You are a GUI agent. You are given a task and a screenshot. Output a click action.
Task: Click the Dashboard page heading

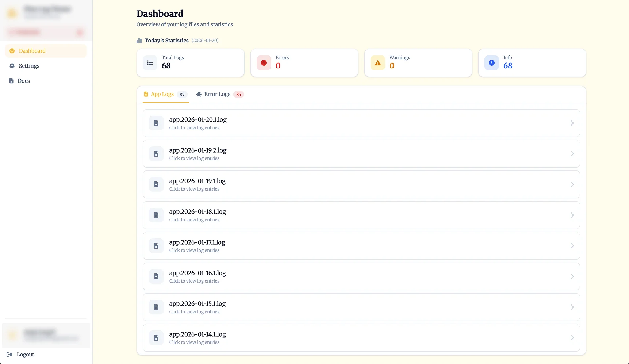(160, 14)
